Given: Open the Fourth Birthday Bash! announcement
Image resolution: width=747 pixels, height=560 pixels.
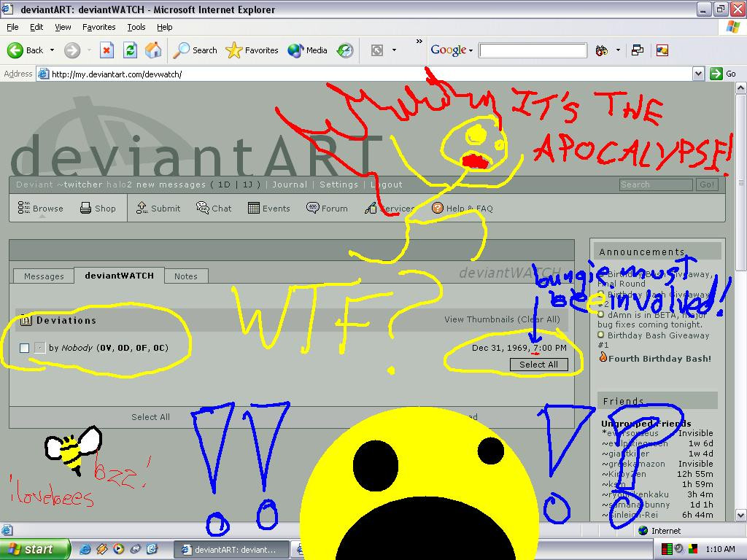Looking at the screenshot, I should pos(659,359).
